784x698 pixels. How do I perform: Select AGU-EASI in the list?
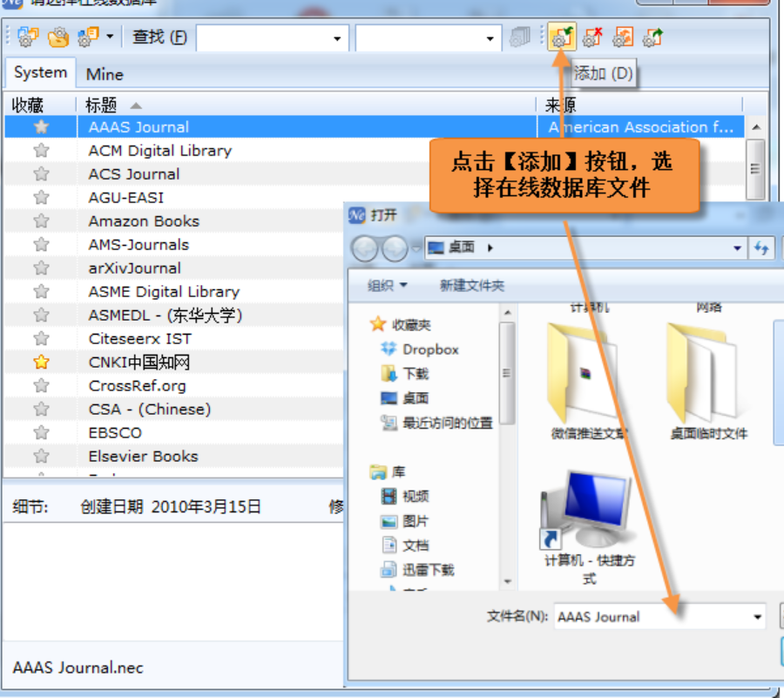click(126, 198)
